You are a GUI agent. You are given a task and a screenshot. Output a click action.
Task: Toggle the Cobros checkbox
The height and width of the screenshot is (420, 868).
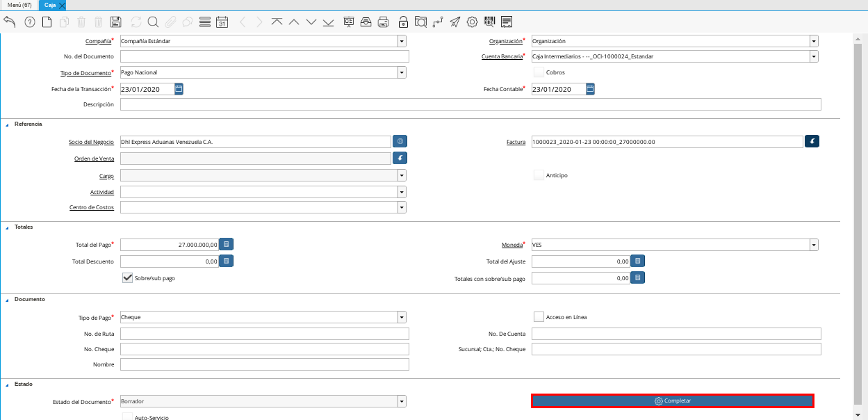point(539,72)
